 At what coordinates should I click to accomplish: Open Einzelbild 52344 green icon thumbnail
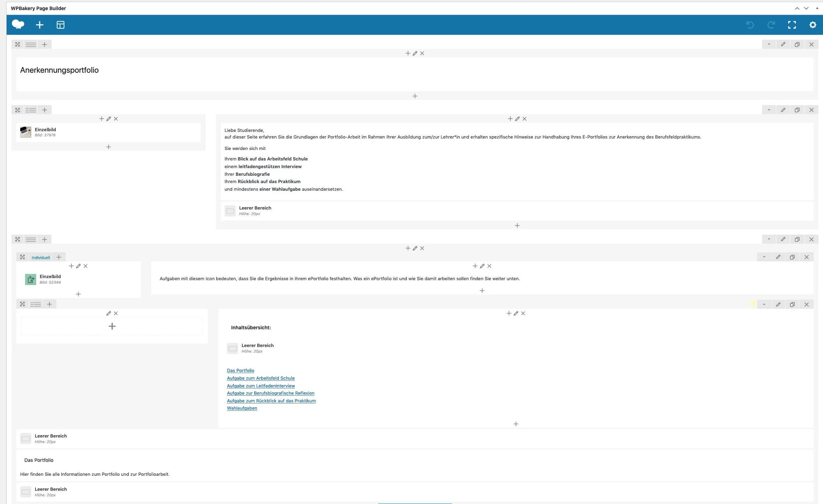coord(31,279)
